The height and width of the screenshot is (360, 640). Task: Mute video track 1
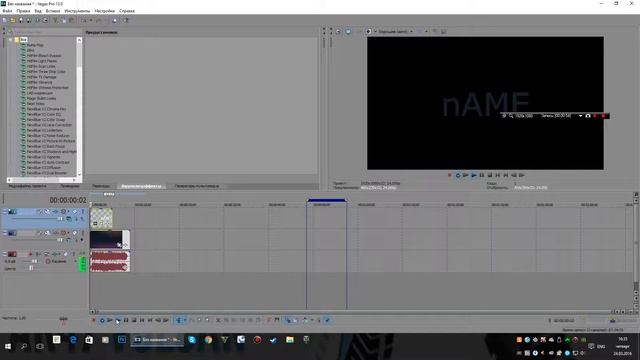click(75, 211)
